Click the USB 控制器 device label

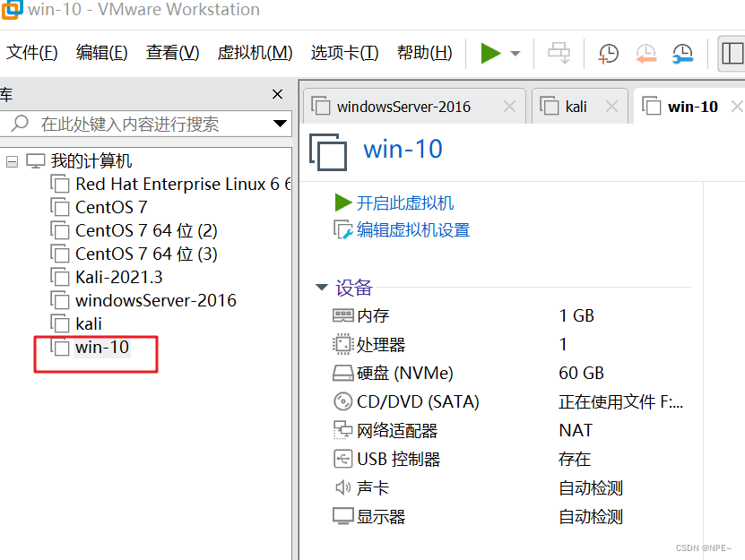point(399,460)
